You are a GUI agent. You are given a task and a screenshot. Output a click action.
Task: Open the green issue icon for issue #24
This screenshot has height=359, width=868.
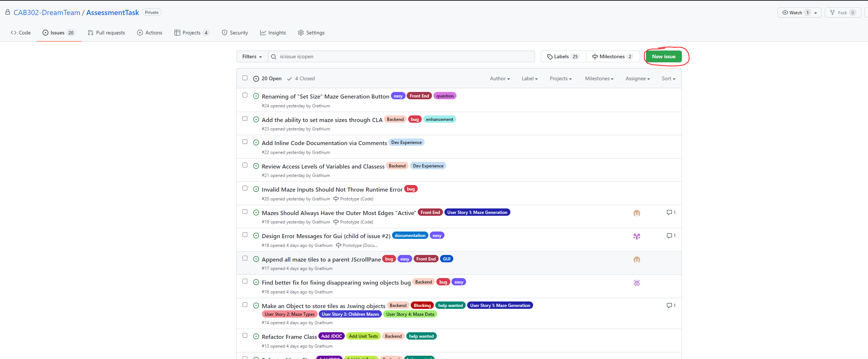pyautogui.click(x=256, y=96)
